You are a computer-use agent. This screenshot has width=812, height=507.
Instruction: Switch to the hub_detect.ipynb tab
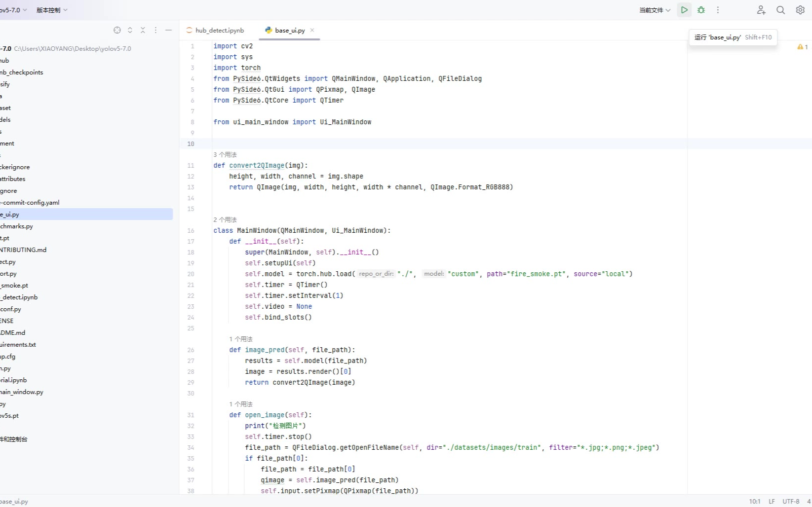point(219,30)
